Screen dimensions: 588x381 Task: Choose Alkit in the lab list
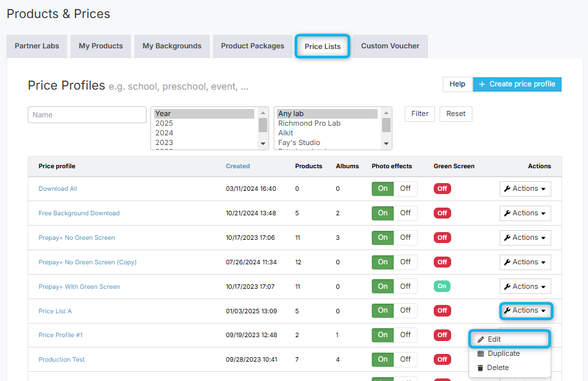click(x=327, y=133)
